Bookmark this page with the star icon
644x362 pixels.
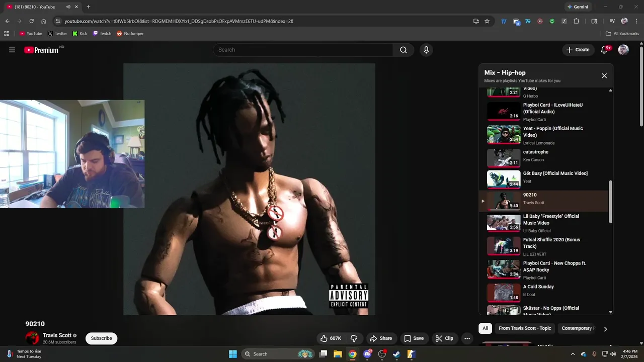click(487, 21)
